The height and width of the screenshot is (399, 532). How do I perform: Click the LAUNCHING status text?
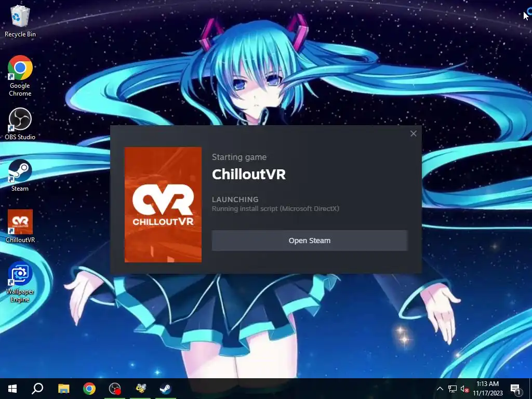235,199
